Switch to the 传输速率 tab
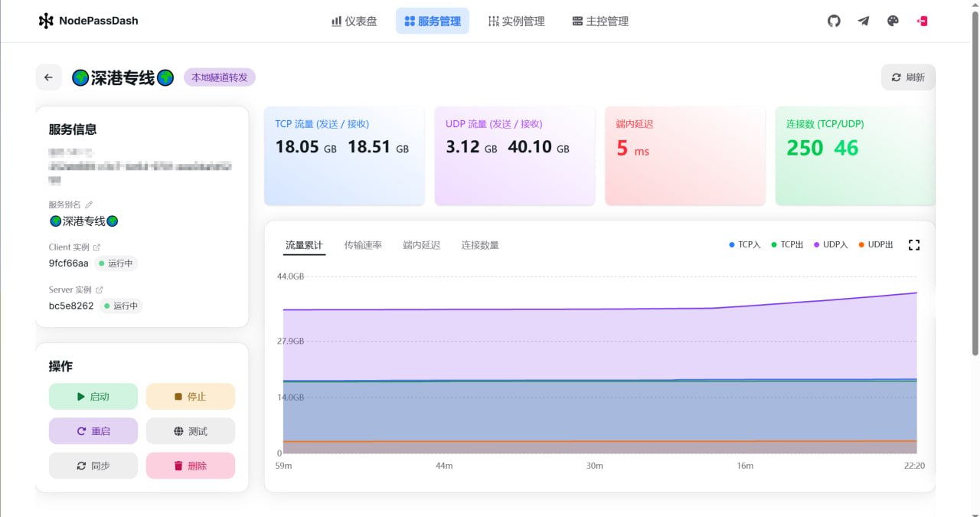 (363, 245)
